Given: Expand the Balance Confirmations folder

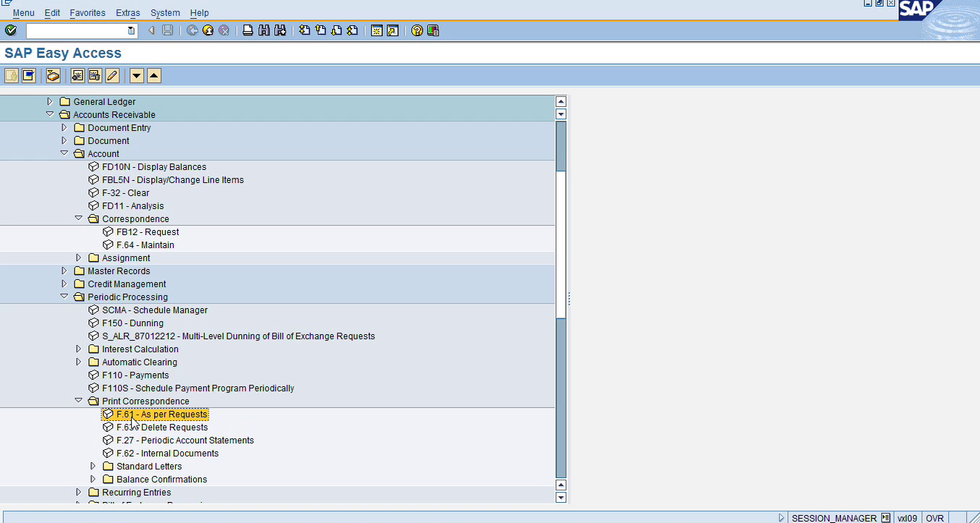Looking at the screenshot, I should [93, 479].
